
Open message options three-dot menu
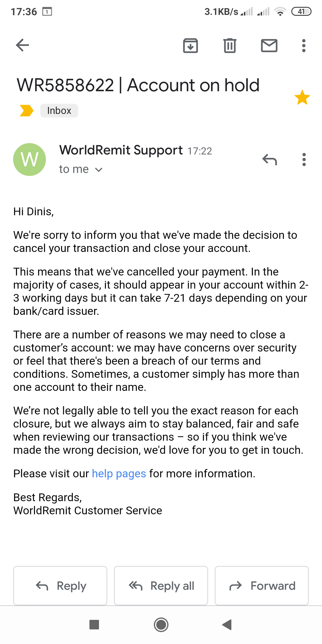pos(304,160)
